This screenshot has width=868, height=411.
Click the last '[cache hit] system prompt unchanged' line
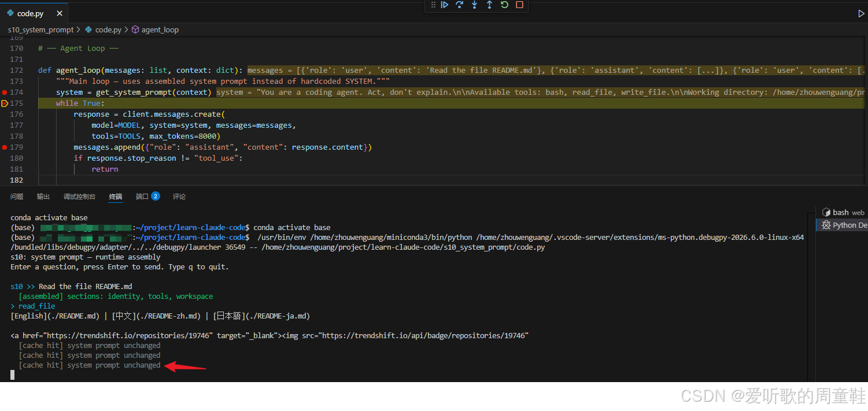pos(90,365)
